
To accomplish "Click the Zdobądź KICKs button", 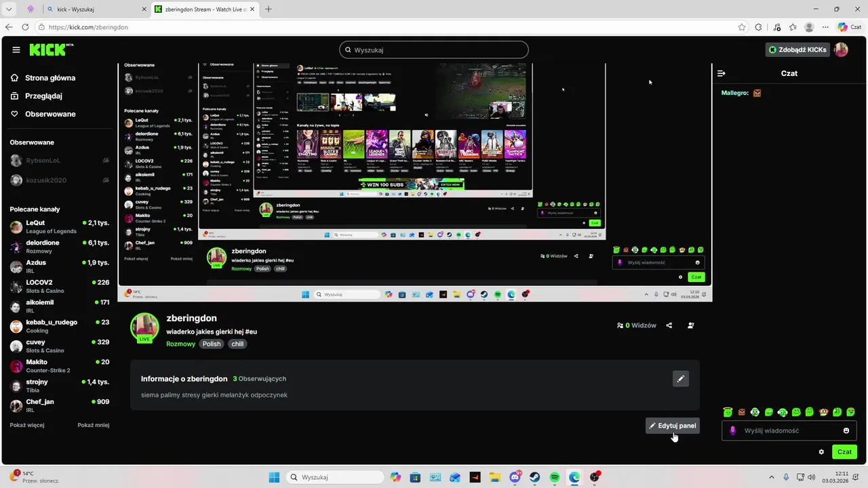I will tap(797, 49).
